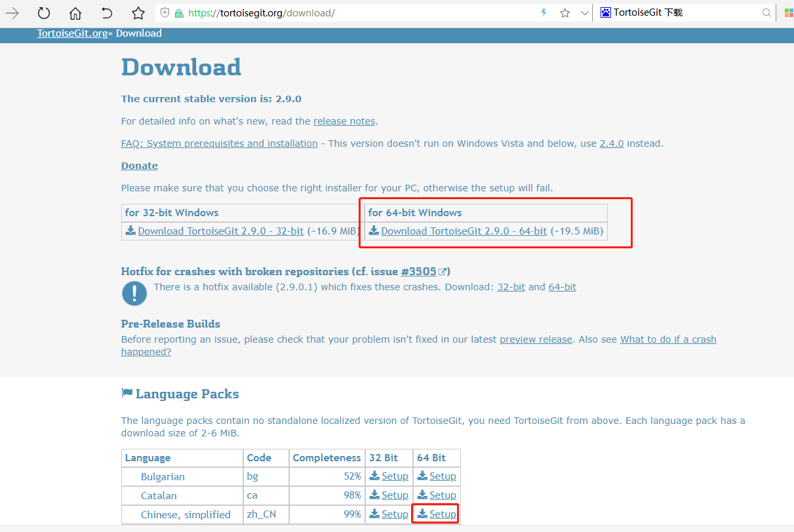Open the release notes link
This screenshot has height=532, width=794.
click(344, 121)
